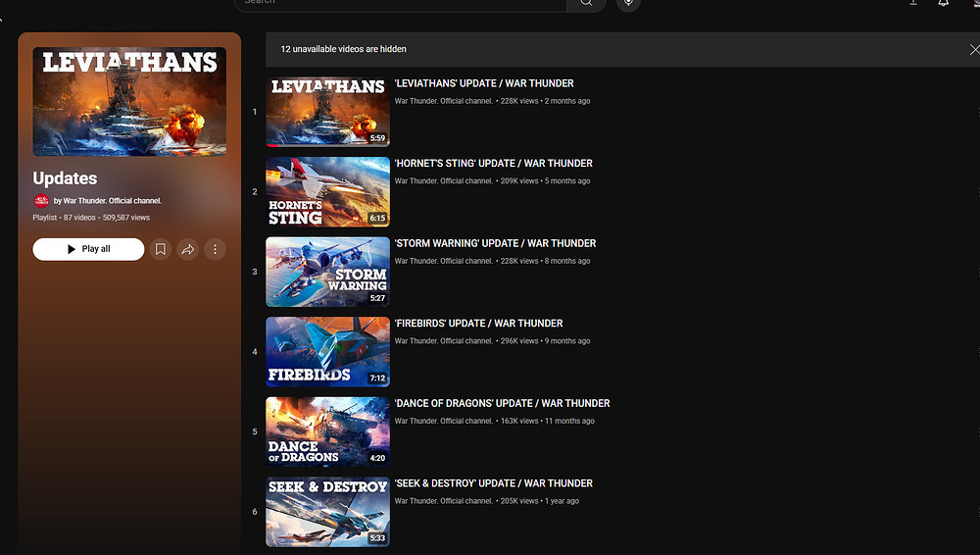The width and height of the screenshot is (980, 555).
Task: Click title "'DANCE OF DRAGONS' UPDATE / WAR THUNDER"
Action: coord(502,404)
